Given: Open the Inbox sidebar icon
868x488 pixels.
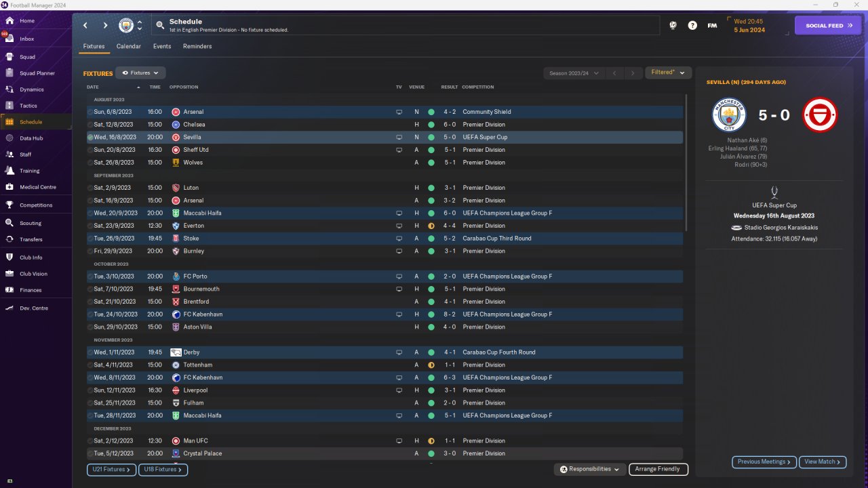Looking at the screenshot, I should click(9, 39).
